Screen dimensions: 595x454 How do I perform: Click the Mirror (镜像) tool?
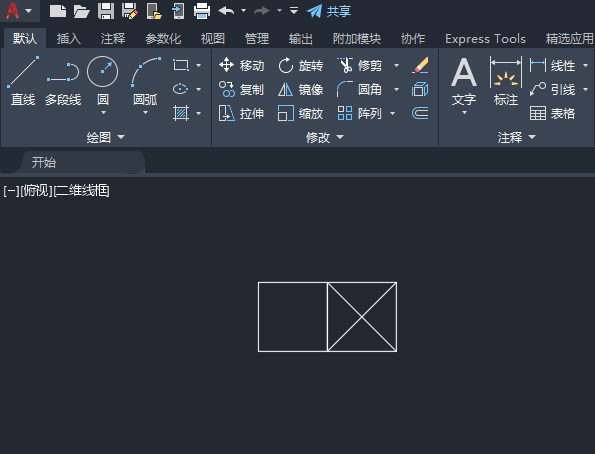point(301,90)
